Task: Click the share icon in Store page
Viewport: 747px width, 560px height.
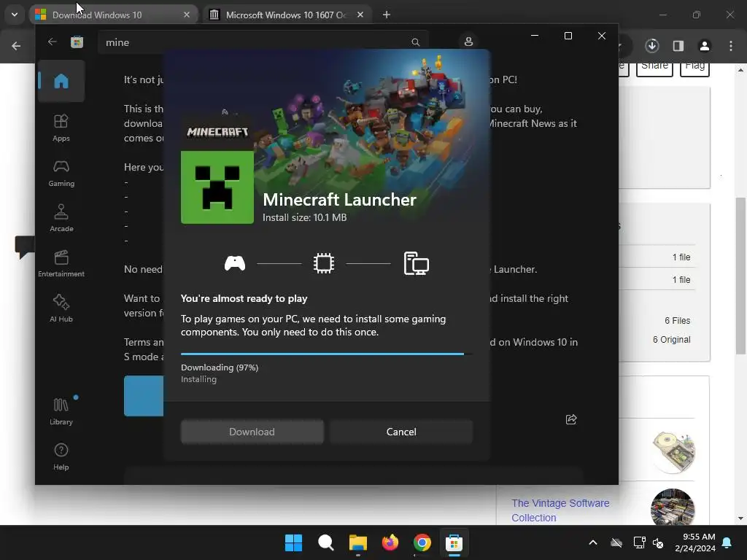Action: (571, 419)
